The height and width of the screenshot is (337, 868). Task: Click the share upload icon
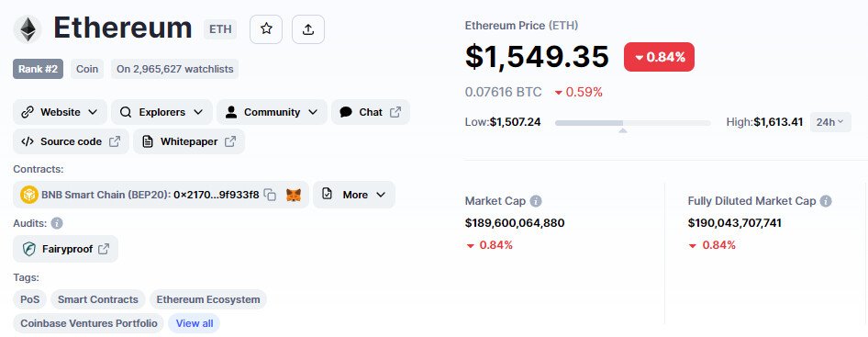pos(308,29)
